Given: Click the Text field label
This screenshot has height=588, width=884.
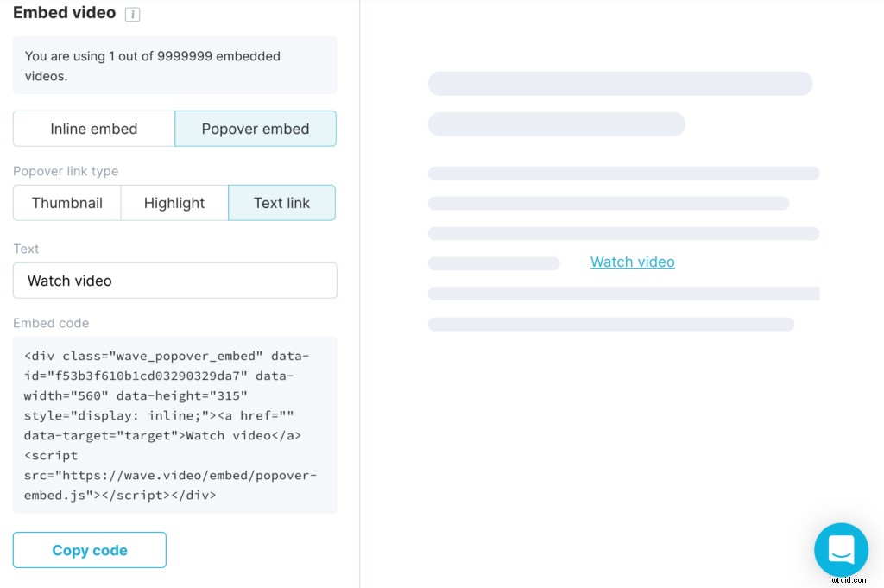Looking at the screenshot, I should [26, 249].
